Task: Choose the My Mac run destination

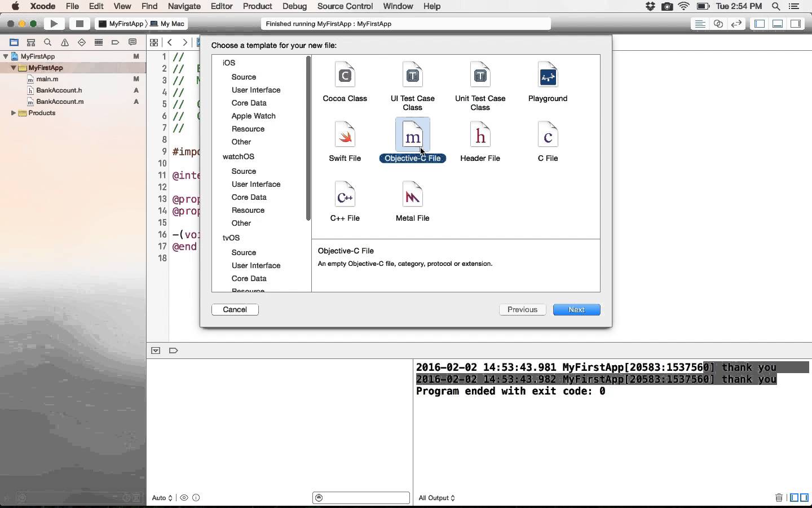Action: [x=167, y=24]
